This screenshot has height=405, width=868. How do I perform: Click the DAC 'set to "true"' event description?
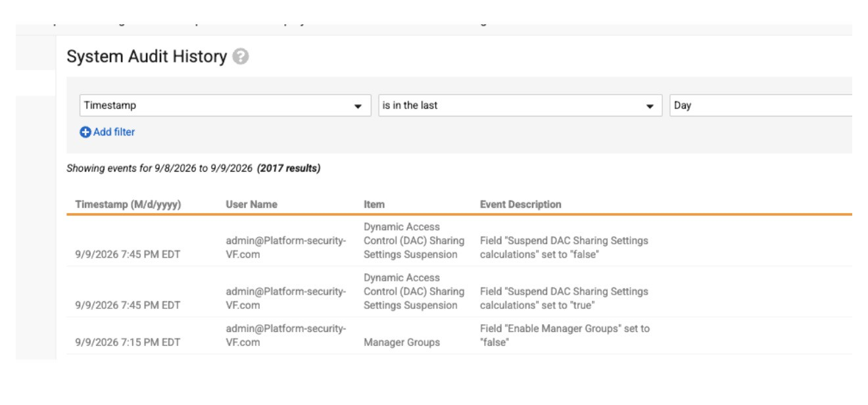click(564, 298)
